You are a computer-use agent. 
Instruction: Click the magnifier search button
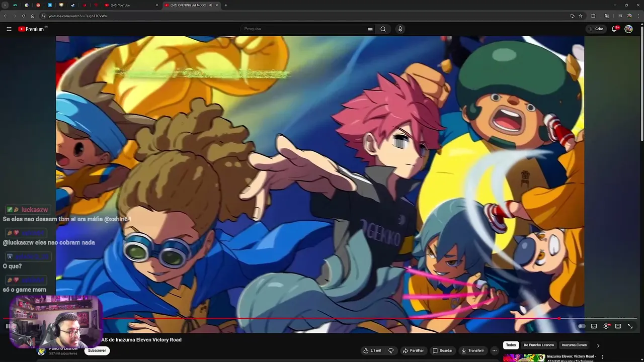[383, 29]
